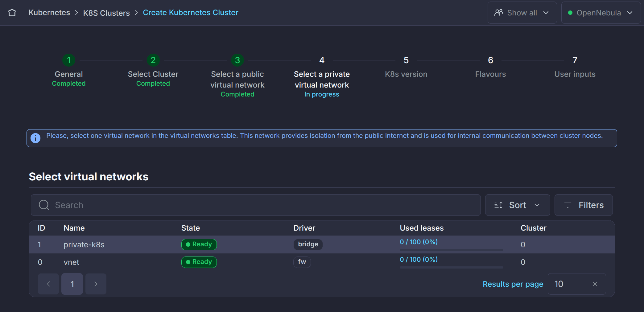Click the users group icon
Image resolution: width=644 pixels, height=312 pixels.
click(x=499, y=13)
